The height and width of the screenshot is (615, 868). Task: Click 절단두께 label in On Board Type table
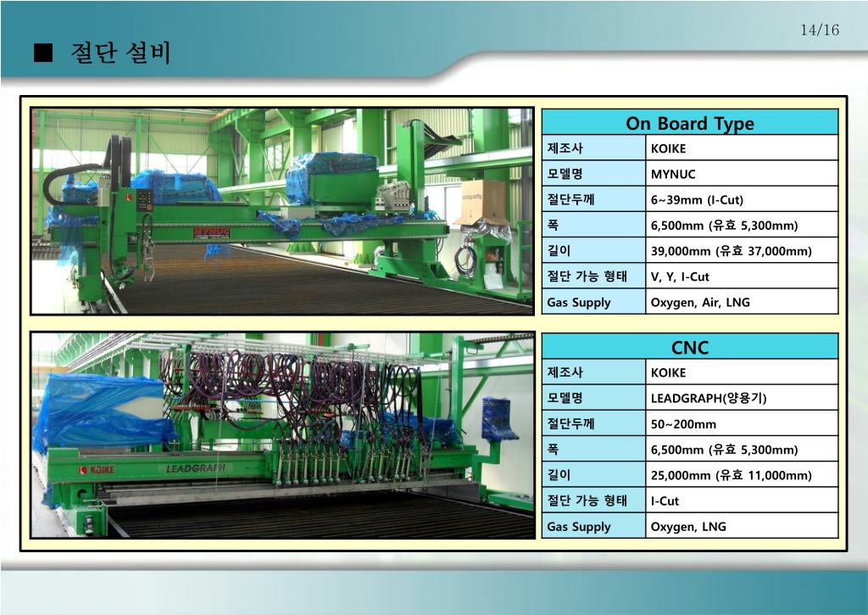point(570,198)
